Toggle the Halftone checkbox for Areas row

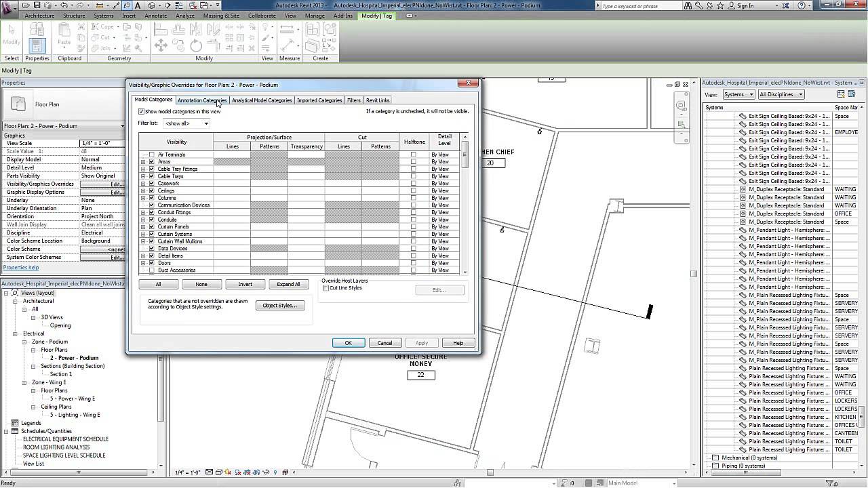pyautogui.click(x=414, y=162)
